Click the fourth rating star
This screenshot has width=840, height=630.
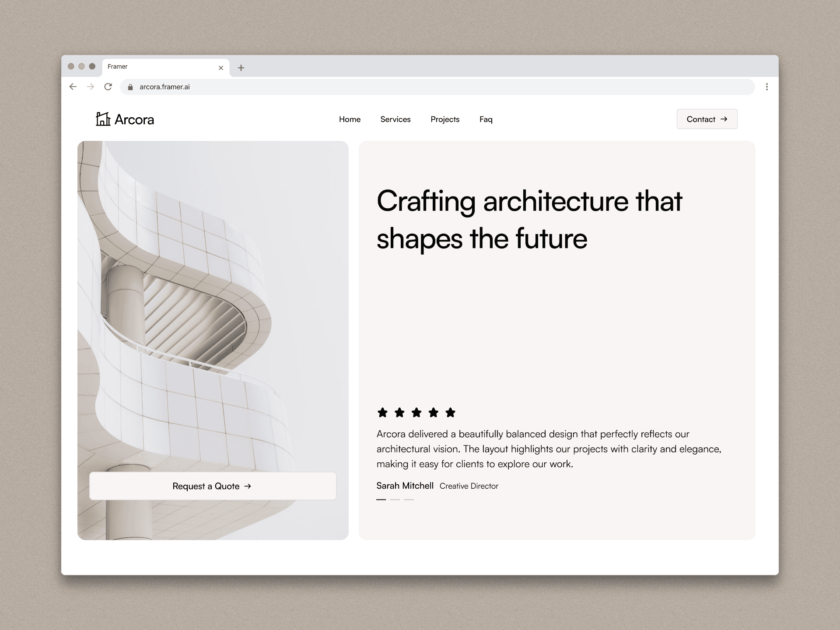click(x=434, y=412)
